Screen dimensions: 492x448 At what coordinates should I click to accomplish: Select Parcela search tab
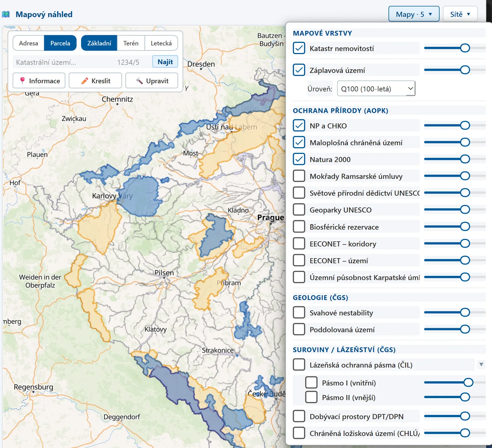[60, 43]
